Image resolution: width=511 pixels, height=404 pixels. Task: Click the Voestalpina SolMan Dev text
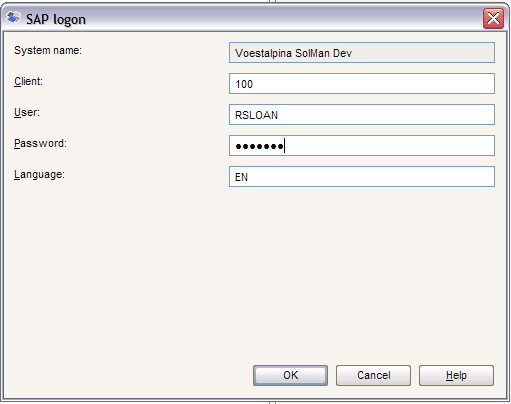coord(293,53)
